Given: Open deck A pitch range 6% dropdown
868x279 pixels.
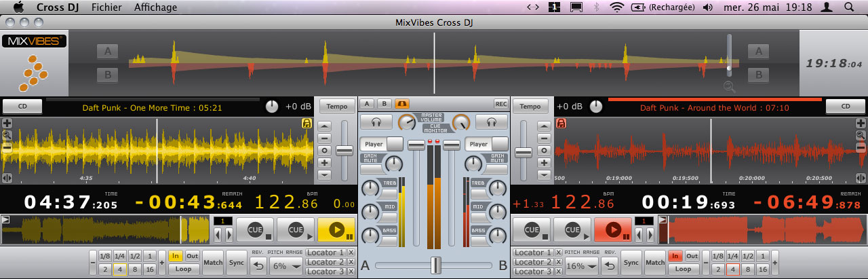Looking at the screenshot, I should pyautogui.click(x=286, y=267).
